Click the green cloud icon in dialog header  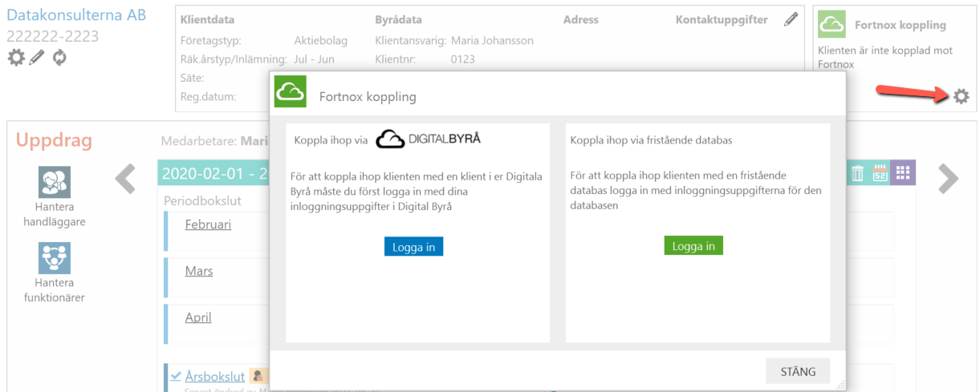tap(290, 91)
